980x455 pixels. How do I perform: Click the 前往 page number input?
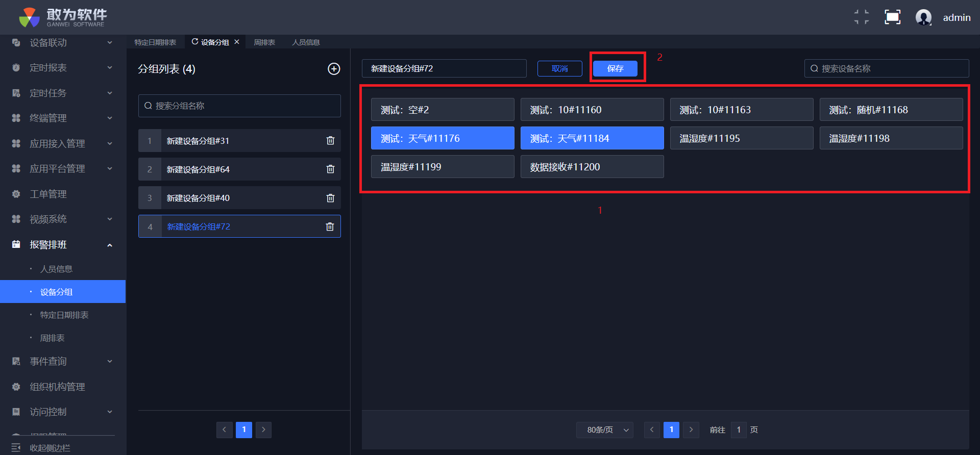click(739, 430)
